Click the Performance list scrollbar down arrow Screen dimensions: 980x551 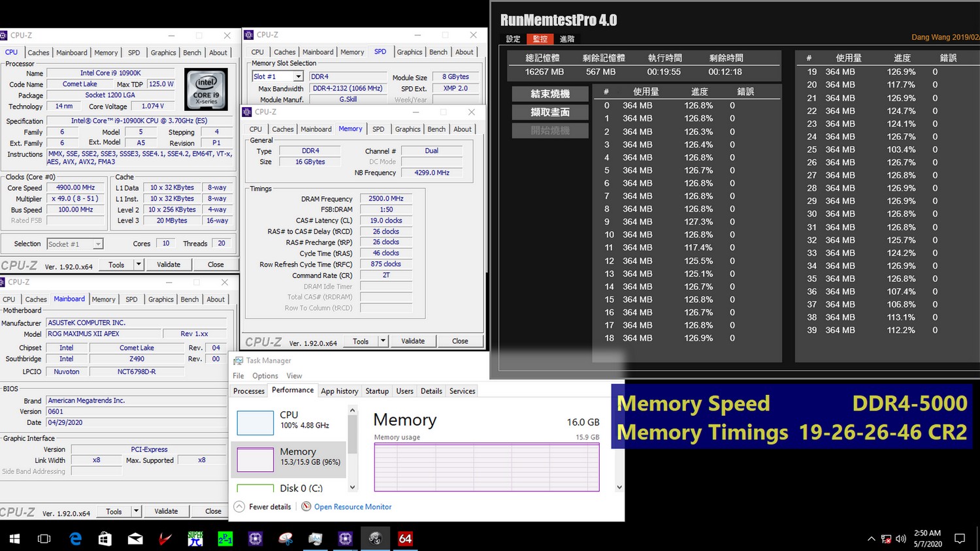pos(353,487)
